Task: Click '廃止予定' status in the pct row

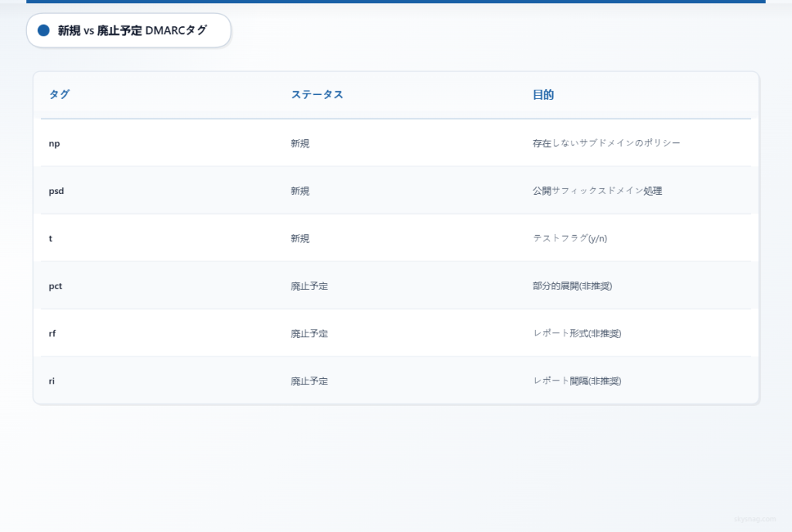Action: click(309, 286)
